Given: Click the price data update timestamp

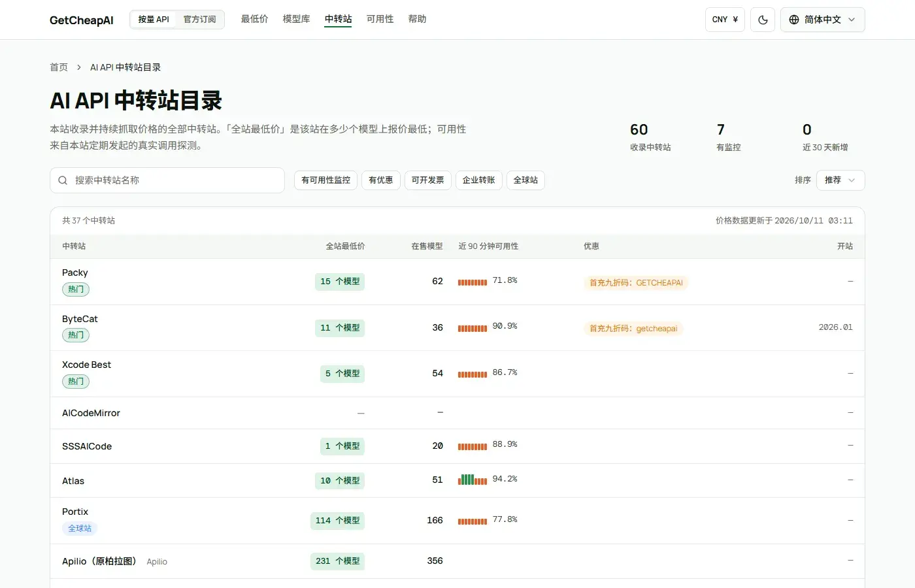Looking at the screenshot, I should [784, 221].
